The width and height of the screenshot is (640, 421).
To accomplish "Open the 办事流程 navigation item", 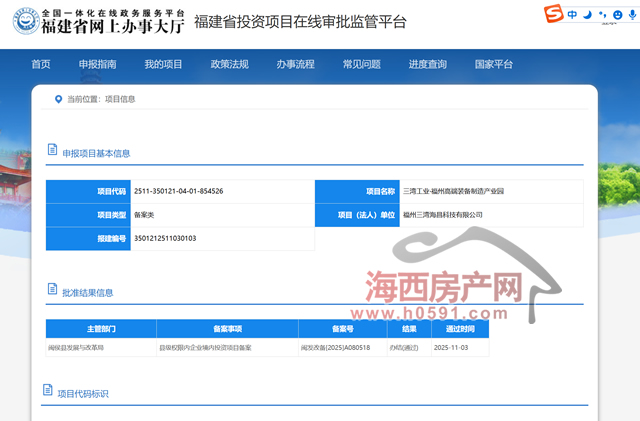I will tap(295, 64).
